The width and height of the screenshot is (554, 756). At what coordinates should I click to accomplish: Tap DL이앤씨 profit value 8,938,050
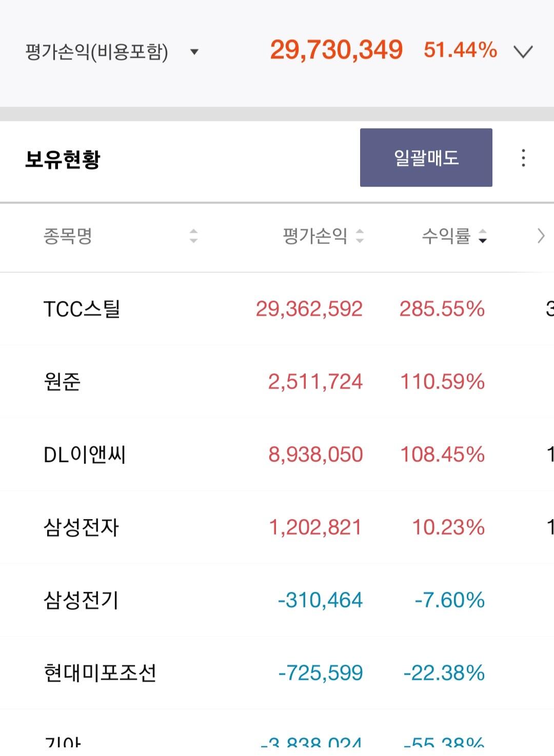pos(315,455)
